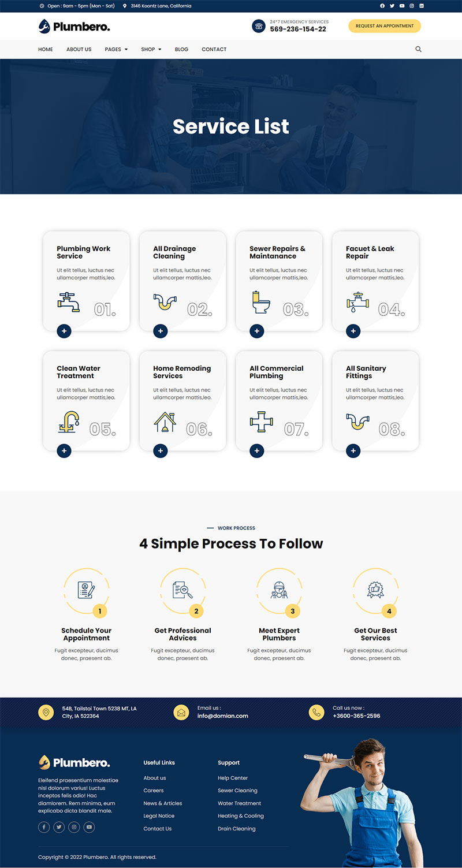462x868 pixels.
Task: Click the Twitter icon in footer
Action: 59,827
